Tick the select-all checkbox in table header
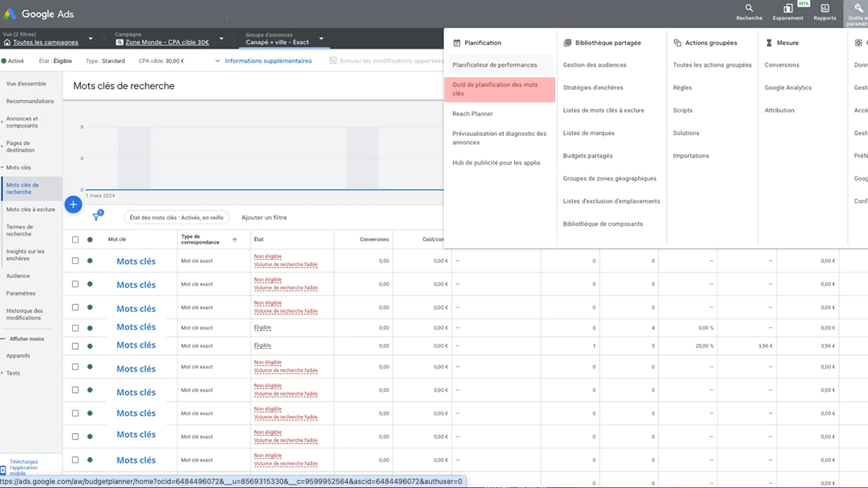Viewport: 868px width, 488px height. click(x=75, y=240)
